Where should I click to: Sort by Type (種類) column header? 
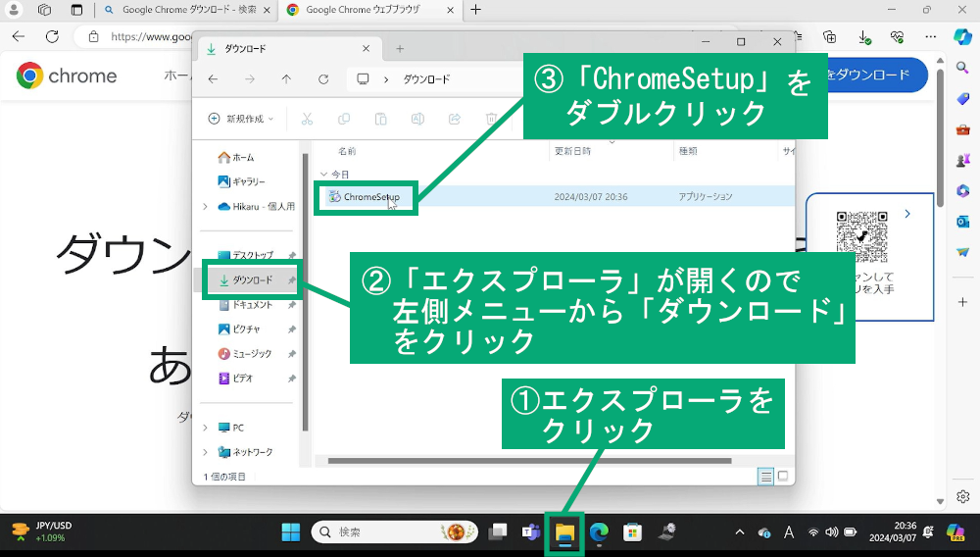click(688, 151)
